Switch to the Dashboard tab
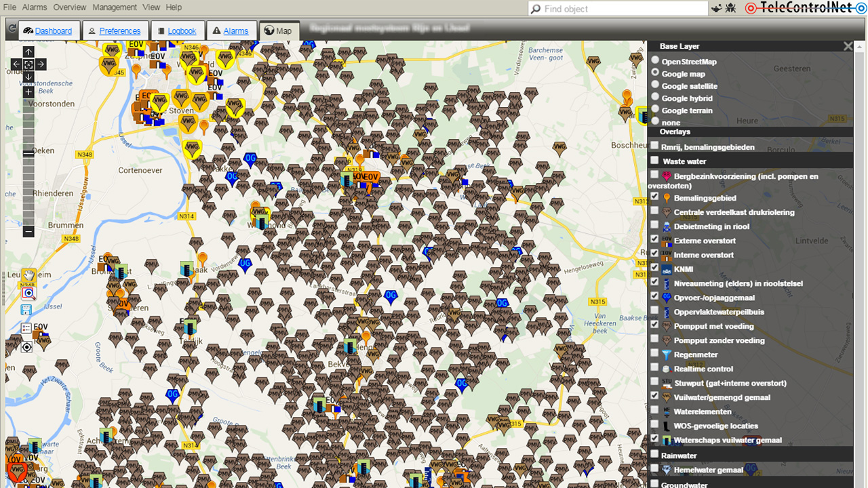 point(48,30)
